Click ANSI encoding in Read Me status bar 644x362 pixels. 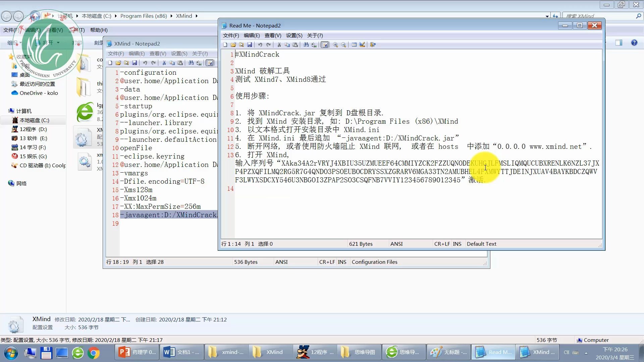(x=396, y=244)
